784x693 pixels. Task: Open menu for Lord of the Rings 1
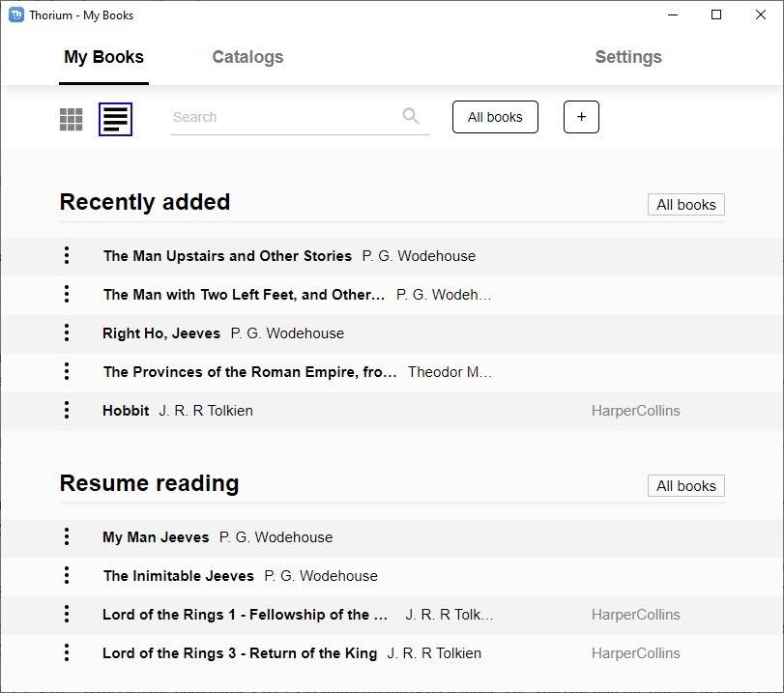(x=67, y=614)
